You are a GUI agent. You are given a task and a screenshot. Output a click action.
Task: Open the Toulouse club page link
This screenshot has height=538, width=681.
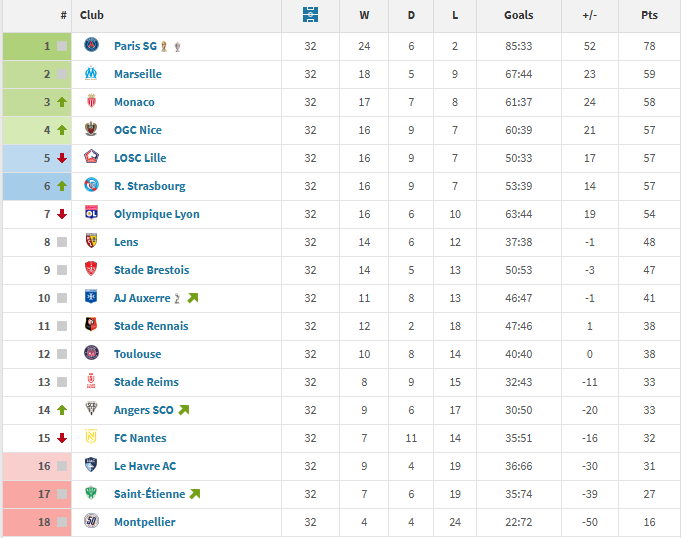click(137, 354)
